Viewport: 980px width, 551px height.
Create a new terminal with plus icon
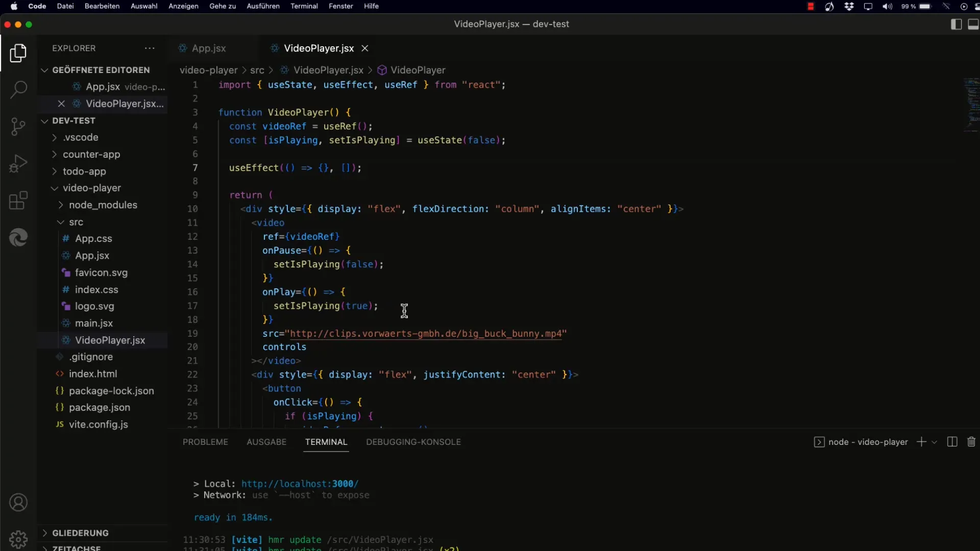(921, 442)
